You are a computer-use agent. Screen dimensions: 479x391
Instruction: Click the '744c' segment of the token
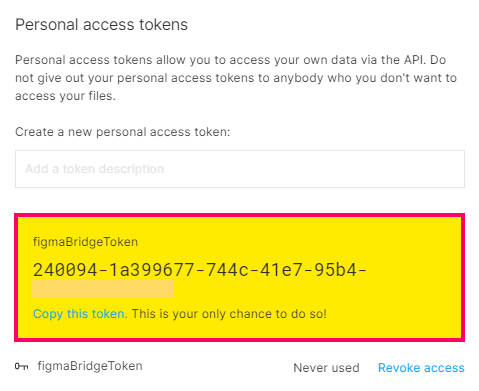coord(227,270)
